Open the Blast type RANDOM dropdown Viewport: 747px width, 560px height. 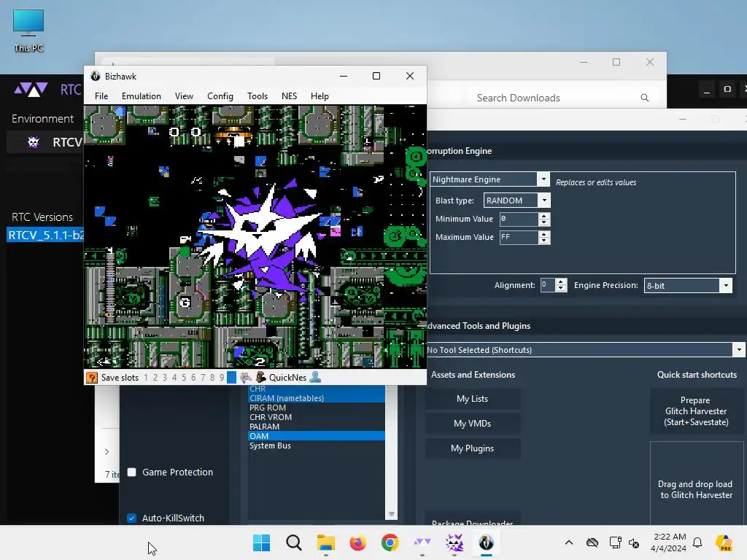point(544,201)
